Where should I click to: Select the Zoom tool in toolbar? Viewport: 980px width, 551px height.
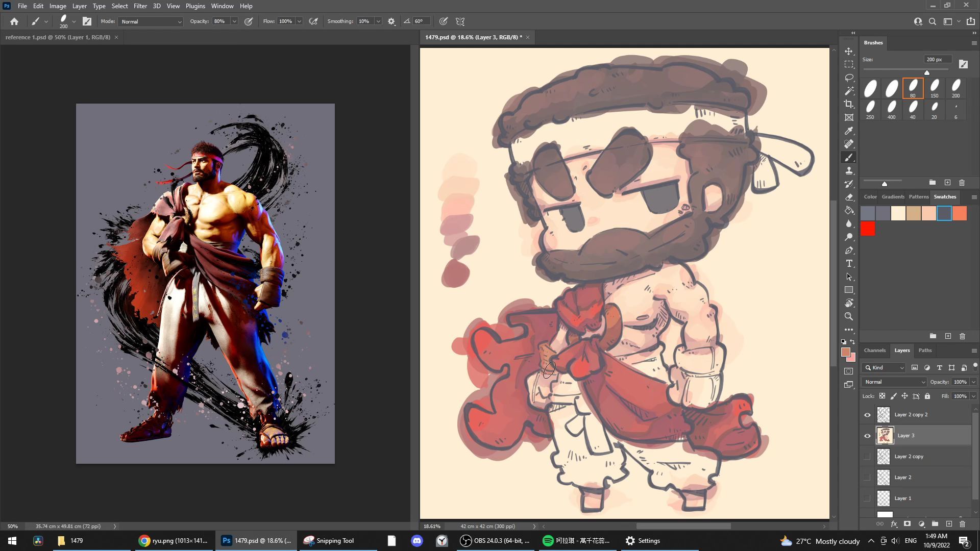pyautogui.click(x=849, y=317)
